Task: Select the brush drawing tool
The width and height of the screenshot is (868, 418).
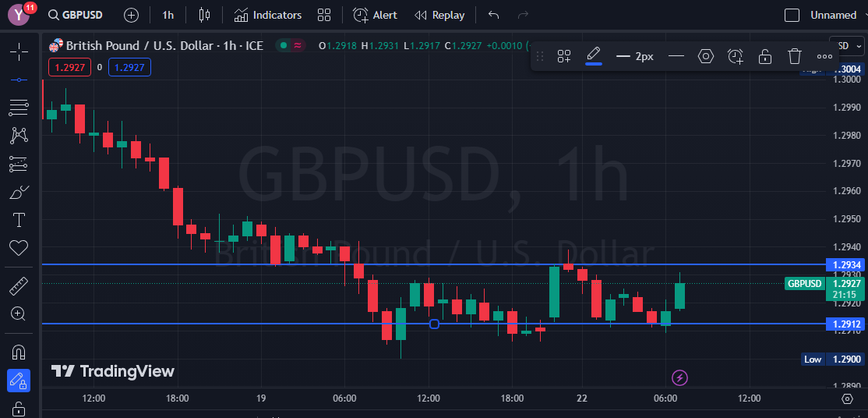Action: click(x=19, y=192)
